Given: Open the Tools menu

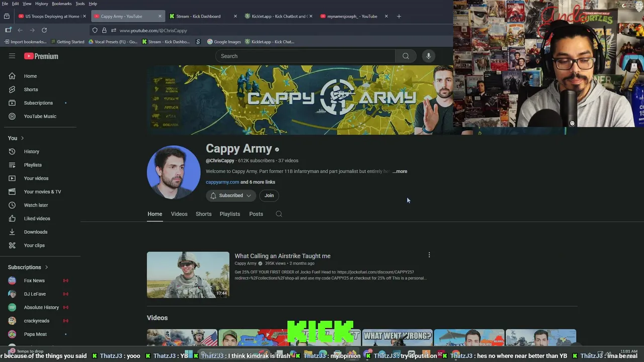Looking at the screenshot, I should tap(80, 4).
